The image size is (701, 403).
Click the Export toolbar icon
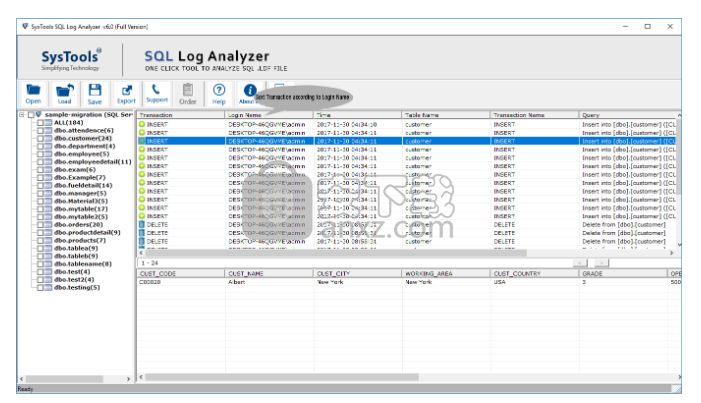(x=126, y=94)
